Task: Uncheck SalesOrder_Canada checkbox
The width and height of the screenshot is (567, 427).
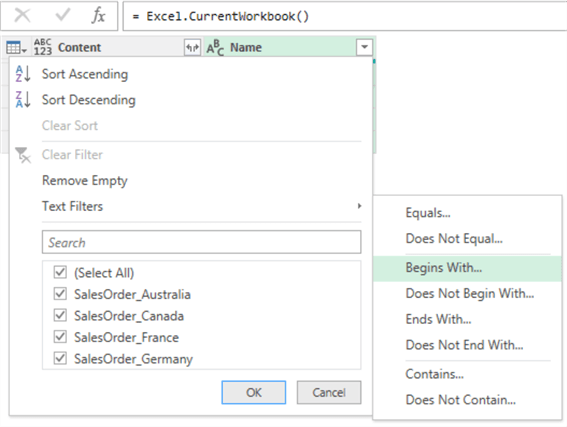Action: point(60,315)
